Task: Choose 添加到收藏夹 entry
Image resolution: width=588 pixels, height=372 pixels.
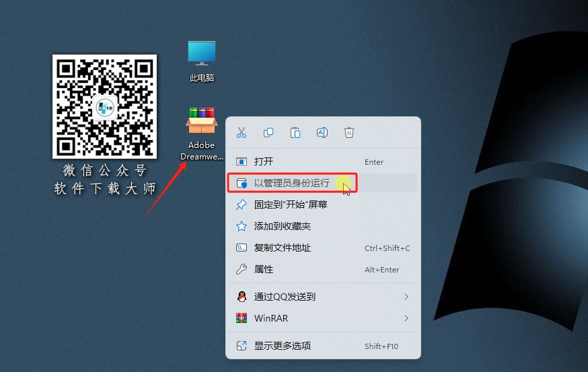Action: click(323, 226)
